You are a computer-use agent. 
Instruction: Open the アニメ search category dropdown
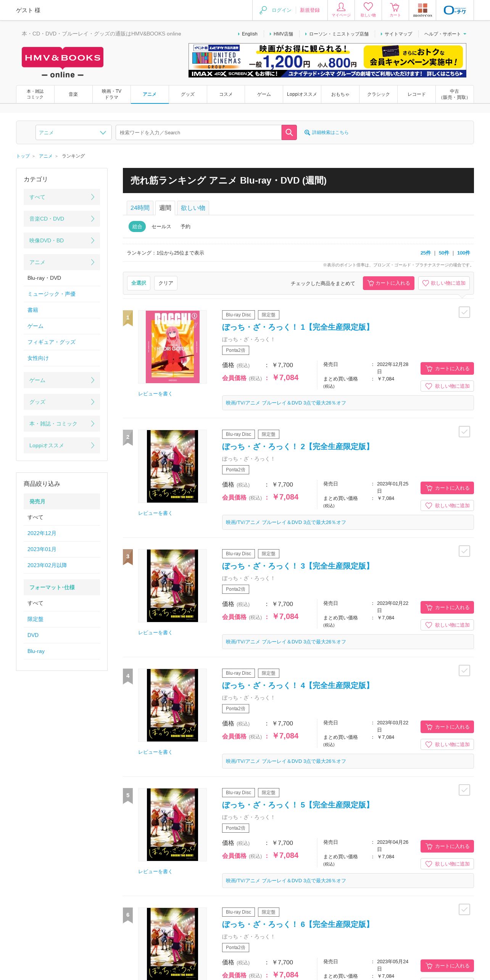point(74,132)
